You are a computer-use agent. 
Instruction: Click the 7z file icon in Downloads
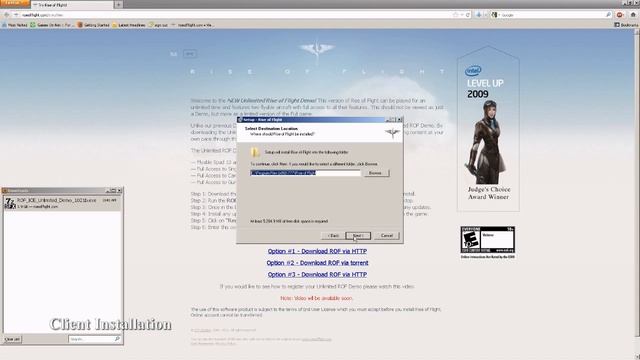coord(10,203)
